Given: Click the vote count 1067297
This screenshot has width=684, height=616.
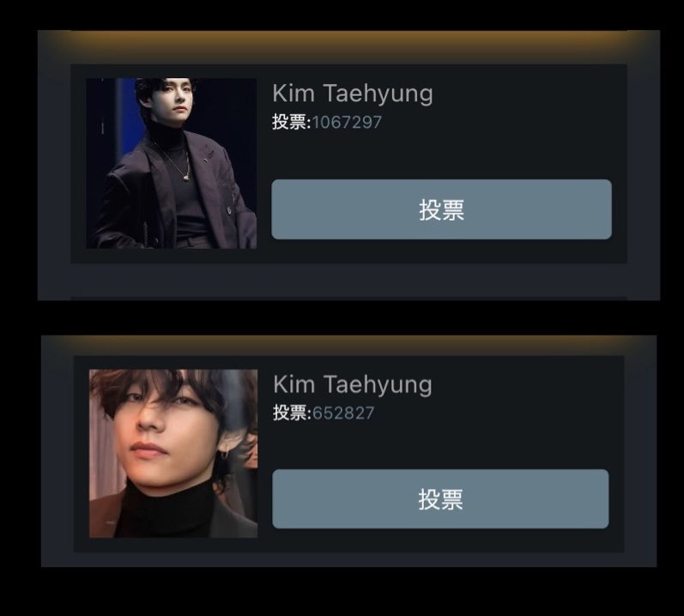Looking at the screenshot, I should point(348,122).
